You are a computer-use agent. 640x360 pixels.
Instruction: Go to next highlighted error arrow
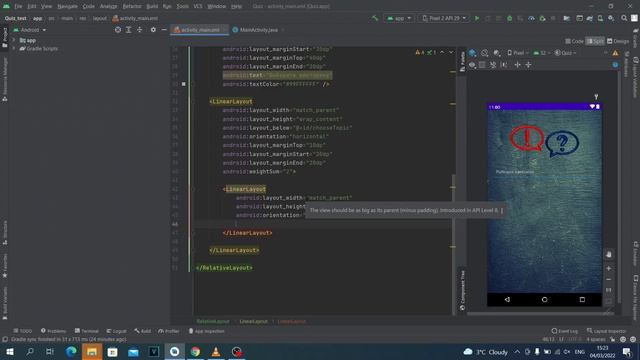click(451, 53)
